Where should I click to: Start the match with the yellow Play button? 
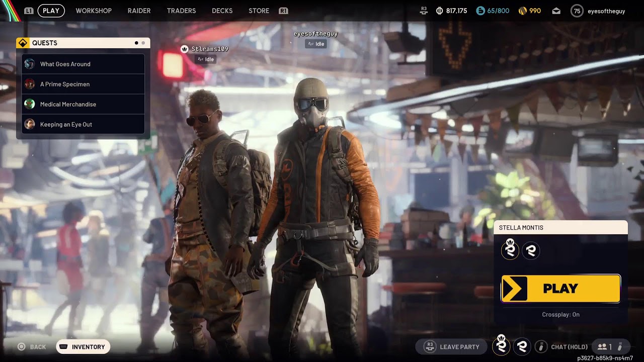[560, 289]
